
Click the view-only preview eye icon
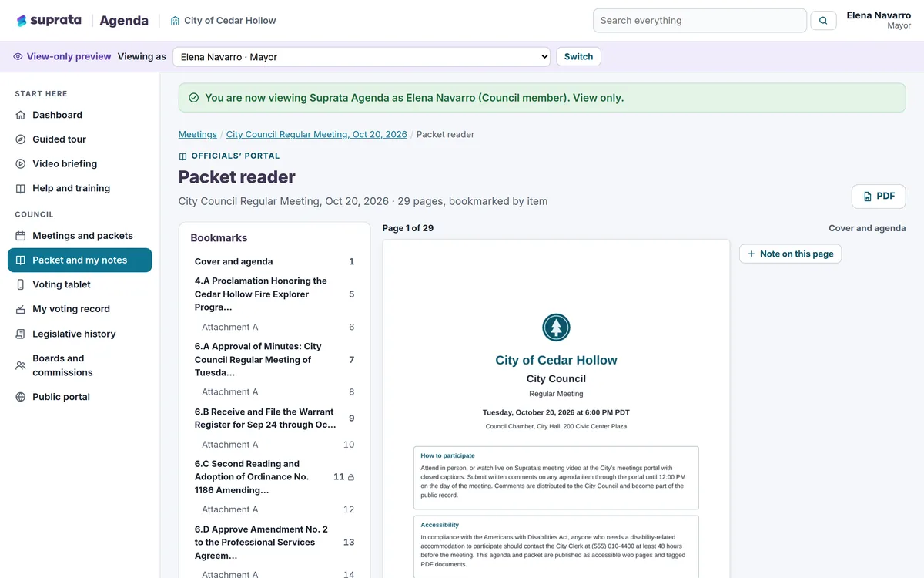(x=18, y=56)
